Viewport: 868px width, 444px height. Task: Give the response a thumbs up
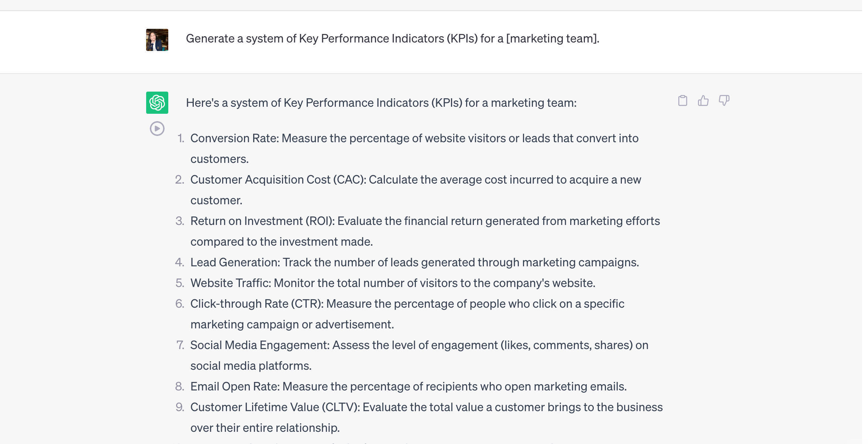(x=703, y=100)
